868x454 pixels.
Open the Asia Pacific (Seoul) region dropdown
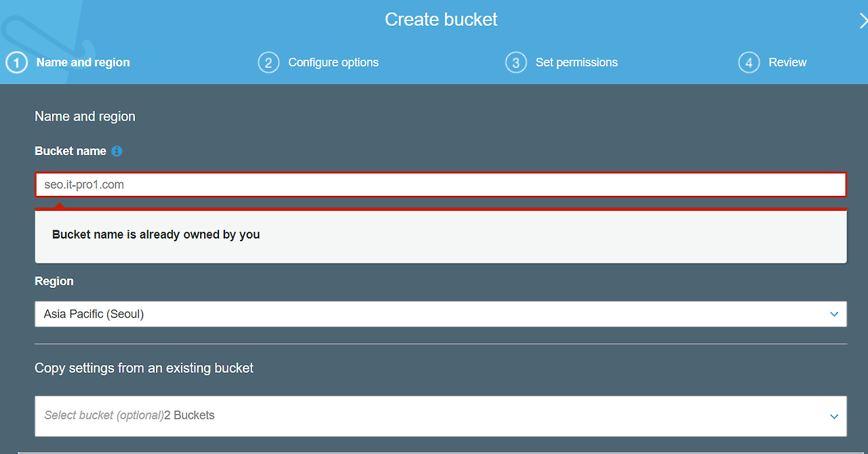click(x=441, y=314)
